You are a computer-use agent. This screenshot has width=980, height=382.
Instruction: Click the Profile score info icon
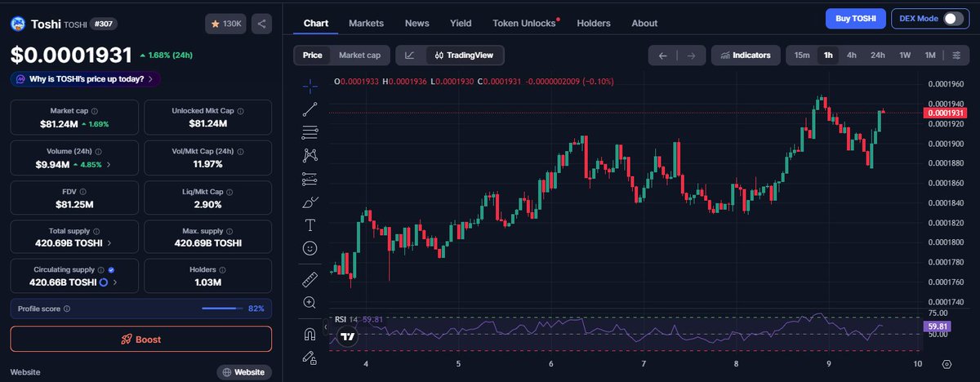click(x=67, y=309)
